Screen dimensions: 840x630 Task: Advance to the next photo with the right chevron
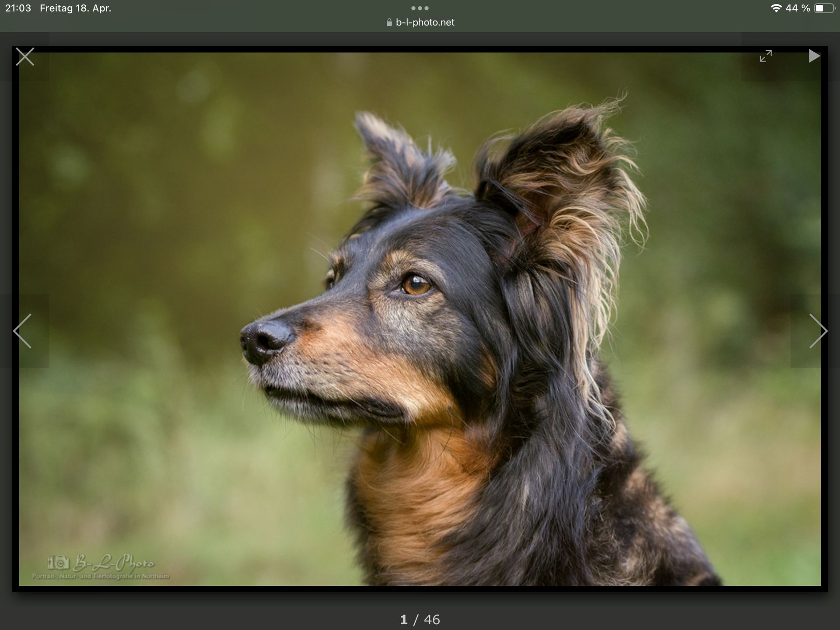817,331
